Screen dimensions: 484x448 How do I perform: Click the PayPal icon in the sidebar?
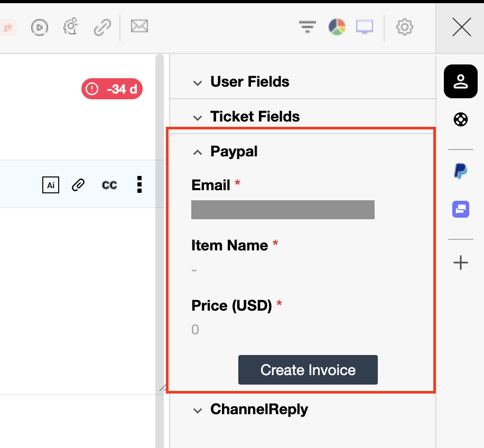click(460, 171)
